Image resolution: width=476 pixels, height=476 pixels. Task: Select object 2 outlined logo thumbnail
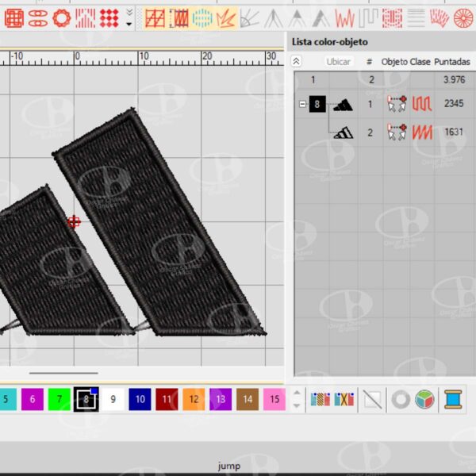(344, 132)
